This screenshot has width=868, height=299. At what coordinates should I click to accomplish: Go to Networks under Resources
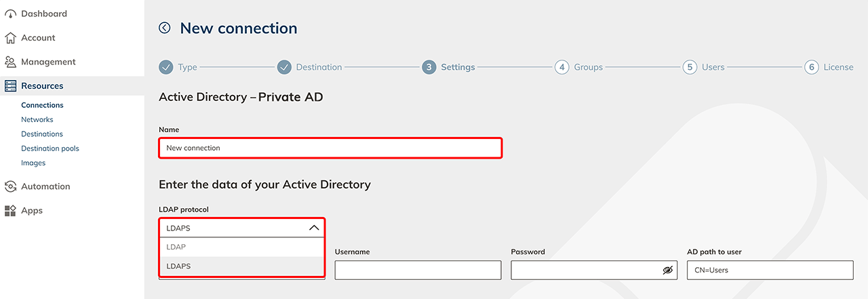[37, 119]
